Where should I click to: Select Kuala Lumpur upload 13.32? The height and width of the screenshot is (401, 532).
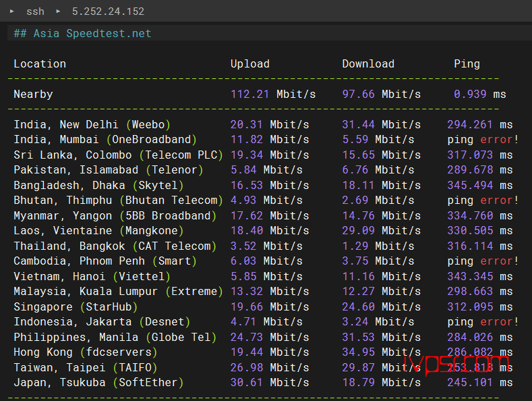coord(246,291)
